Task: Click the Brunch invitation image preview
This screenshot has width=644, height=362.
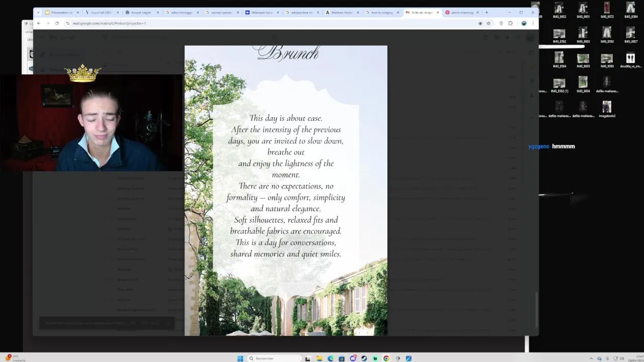Action: coord(286,191)
